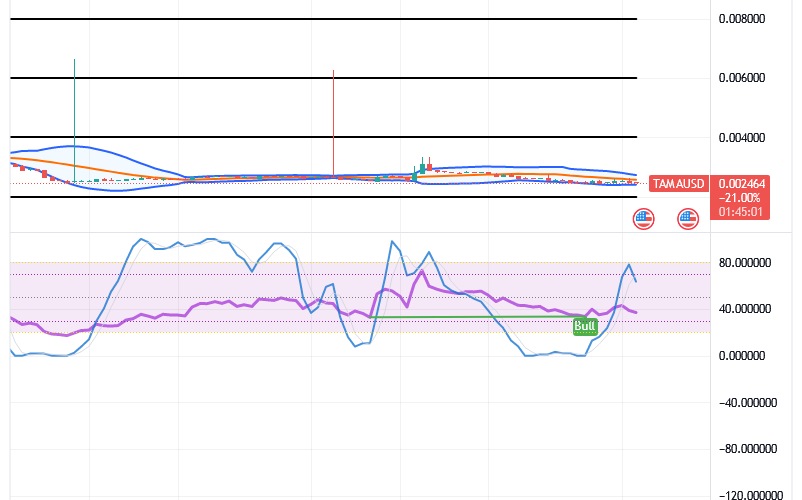Click the 0.008000 price axis label

click(742, 19)
